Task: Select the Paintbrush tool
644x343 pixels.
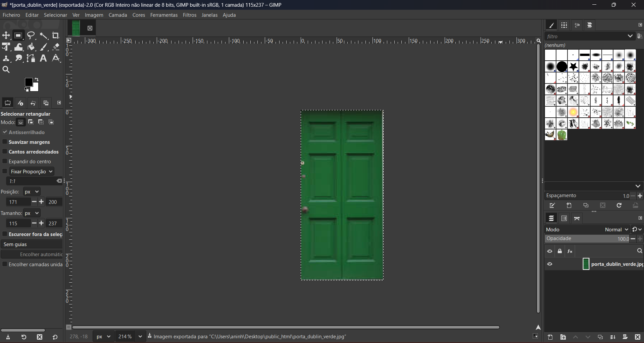Action: [44, 47]
